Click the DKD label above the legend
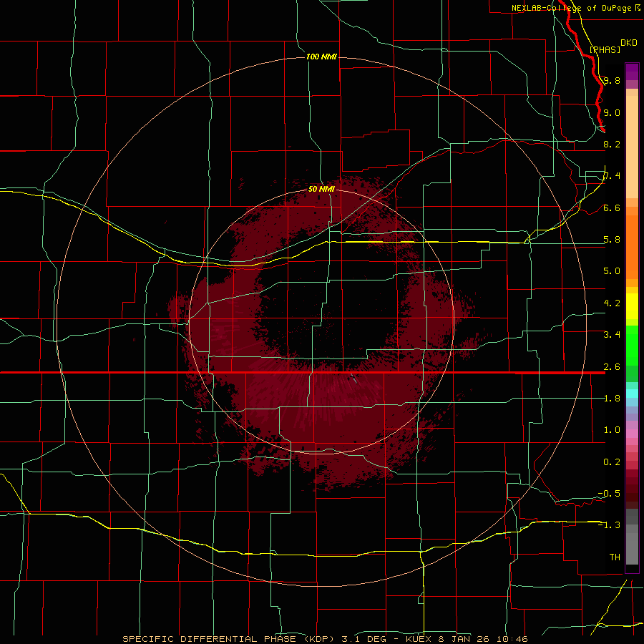644x644 pixels. click(629, 43)
